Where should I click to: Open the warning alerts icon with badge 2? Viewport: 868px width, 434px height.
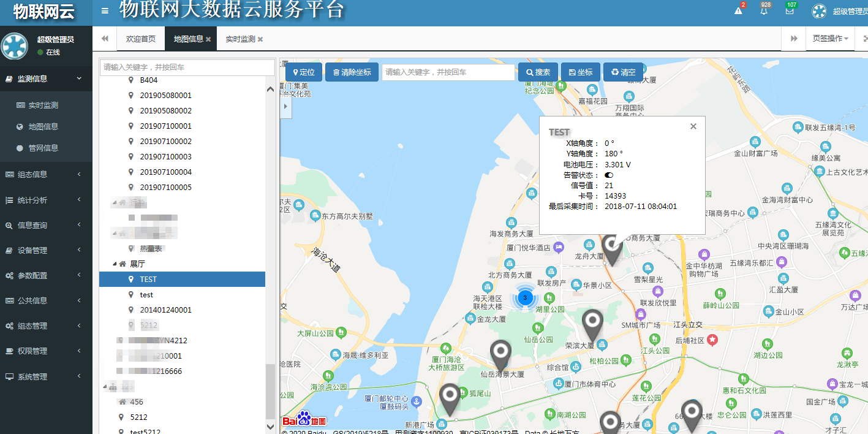(x=739, y=10)
